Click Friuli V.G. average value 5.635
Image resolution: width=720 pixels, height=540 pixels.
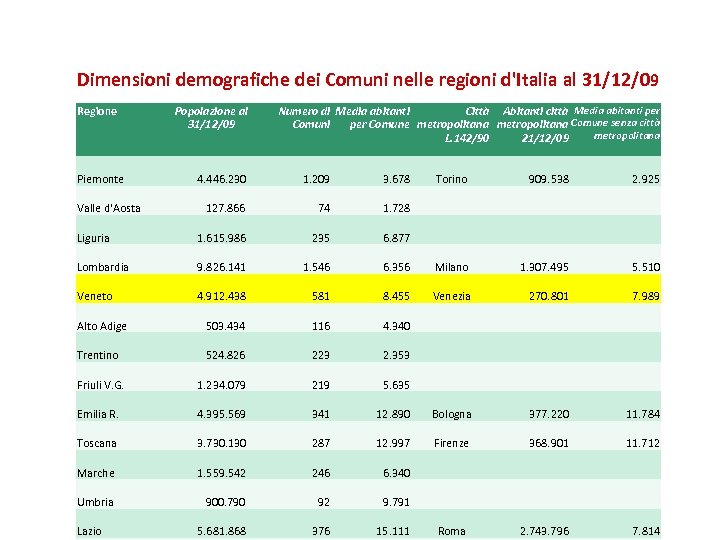coord(396,385)
